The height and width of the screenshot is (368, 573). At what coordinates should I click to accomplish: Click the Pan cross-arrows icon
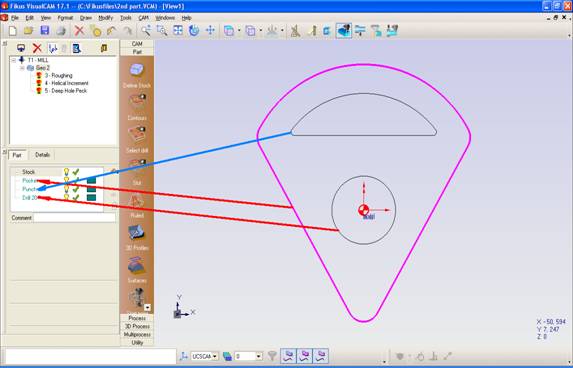210,31
